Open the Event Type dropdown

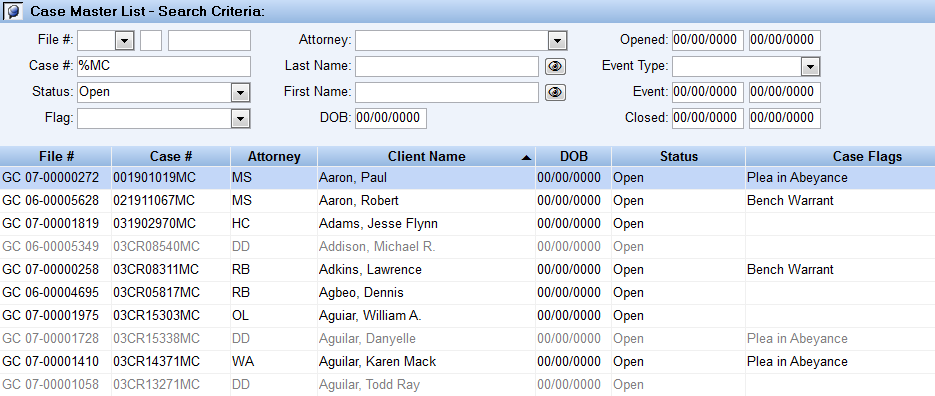[810, 66]
